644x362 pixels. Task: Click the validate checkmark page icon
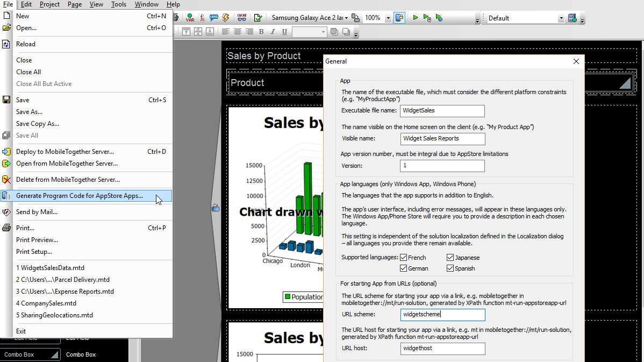[x=258, y=18]
